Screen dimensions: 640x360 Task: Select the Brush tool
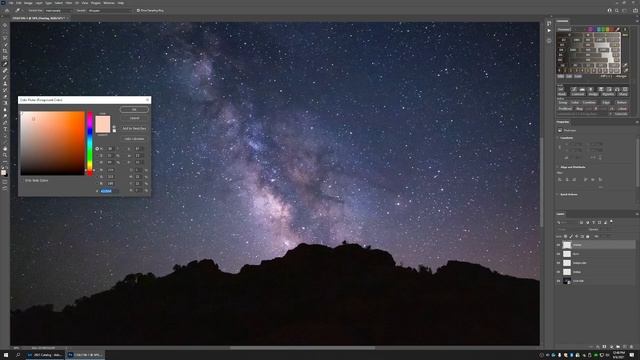[5, 78]
